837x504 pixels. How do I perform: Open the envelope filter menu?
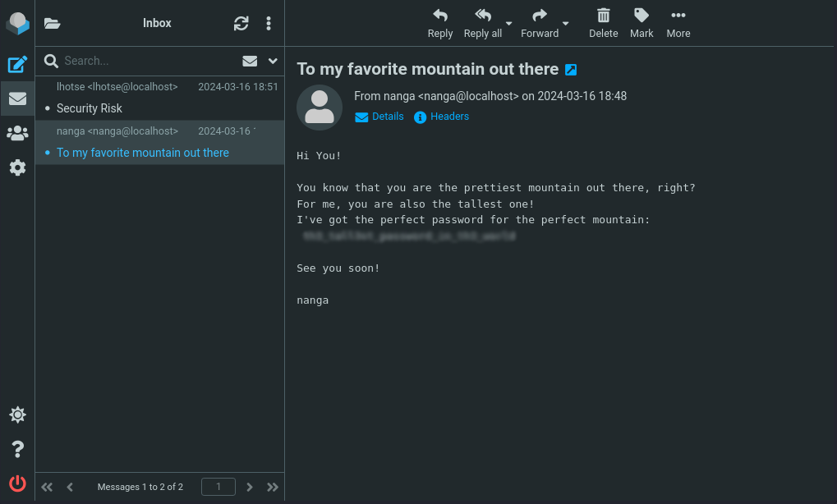250,61
